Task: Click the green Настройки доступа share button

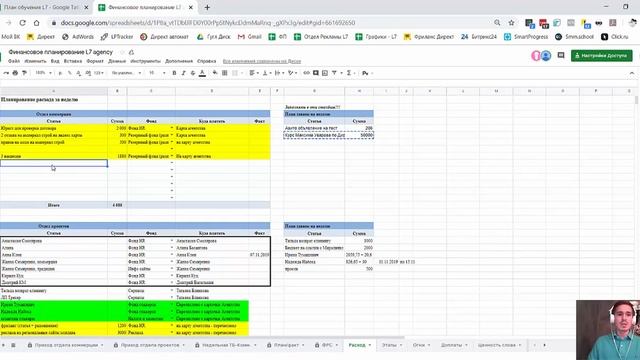Action: (602, 56)
